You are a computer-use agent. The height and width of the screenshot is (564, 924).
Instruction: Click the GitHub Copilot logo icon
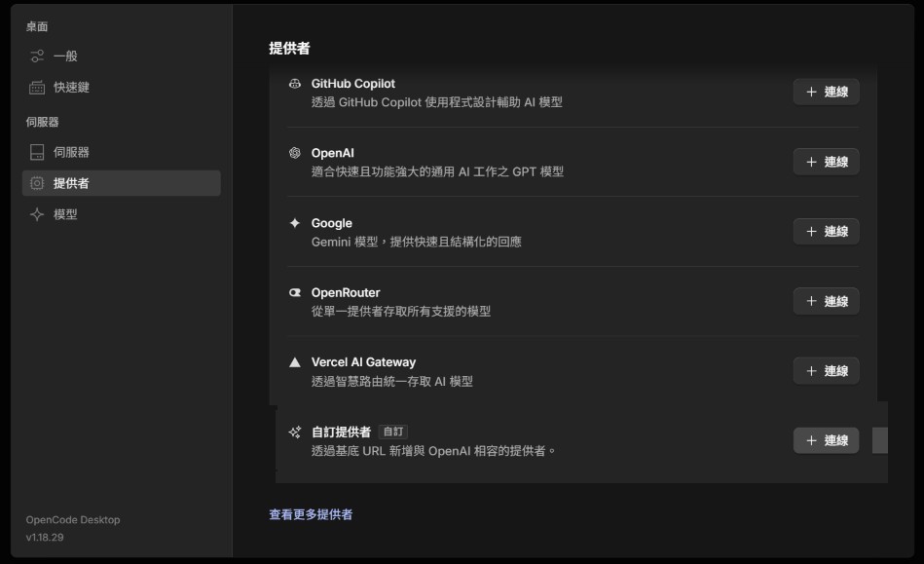coord(295,84)
